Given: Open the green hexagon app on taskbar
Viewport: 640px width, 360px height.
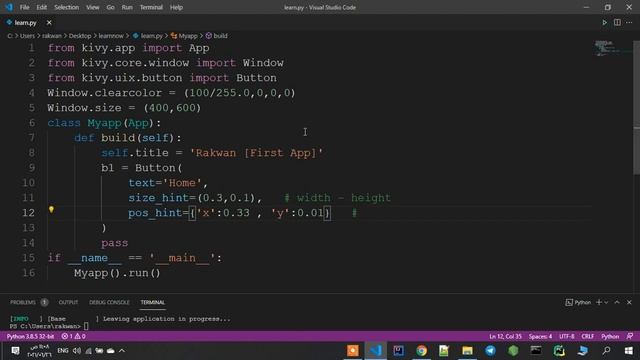Looking at the screenshot, I should point(513,351).
